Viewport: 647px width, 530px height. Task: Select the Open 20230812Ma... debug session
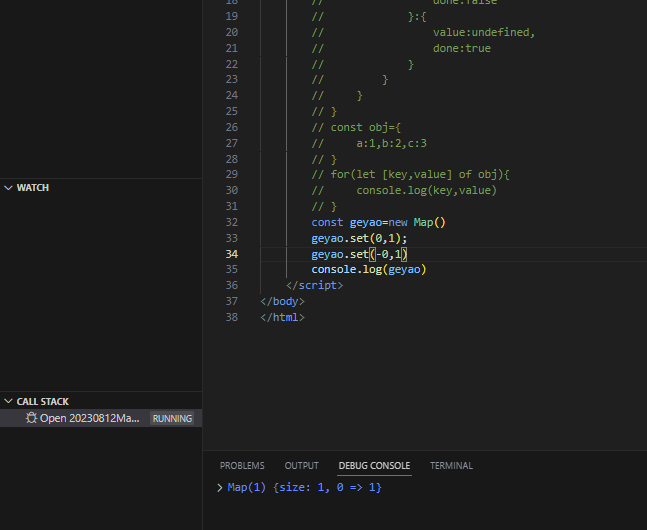pos(90,418)
